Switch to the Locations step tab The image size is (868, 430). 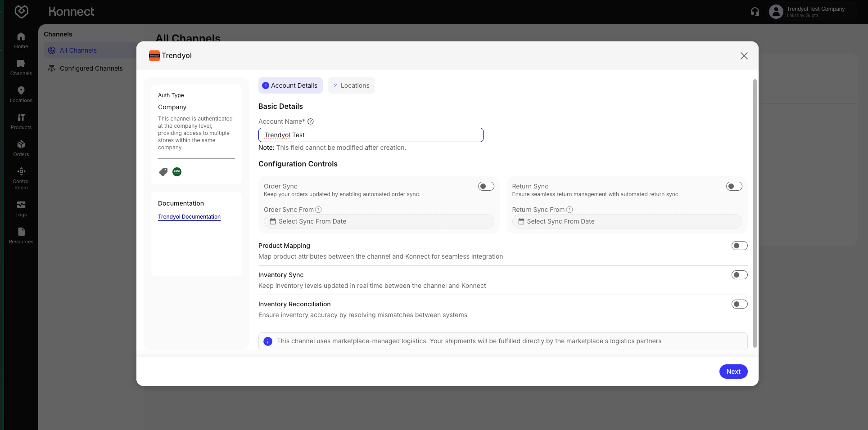(x=352, y=85)
